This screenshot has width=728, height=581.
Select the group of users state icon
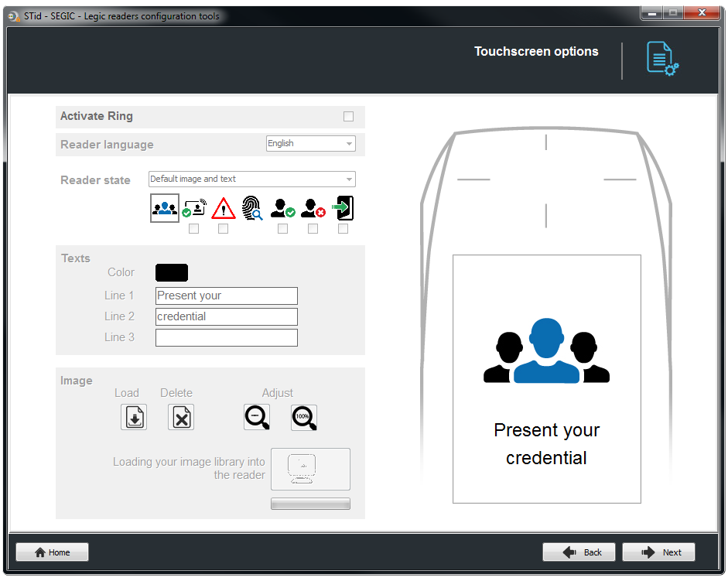pyautogui.click(x=164, y=208)
